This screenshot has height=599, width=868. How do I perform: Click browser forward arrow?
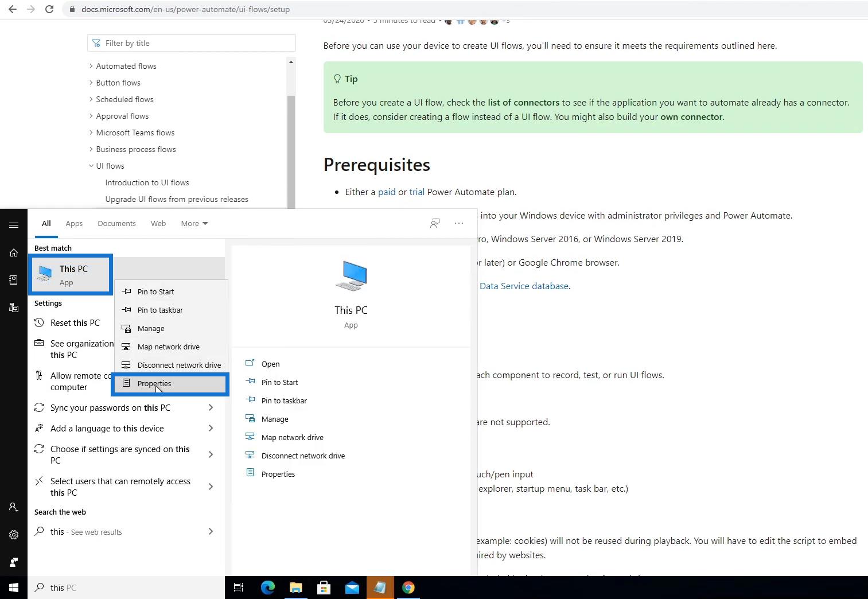point(31,9)
